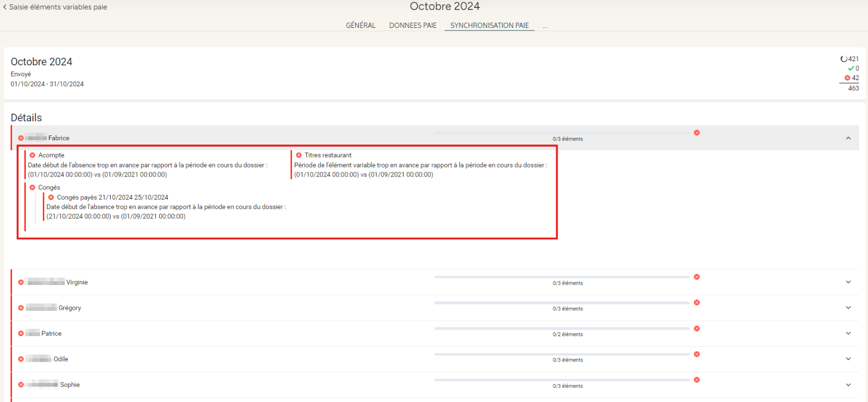
Task: Click the red error icon beside Congés
Action: point(33,188)
